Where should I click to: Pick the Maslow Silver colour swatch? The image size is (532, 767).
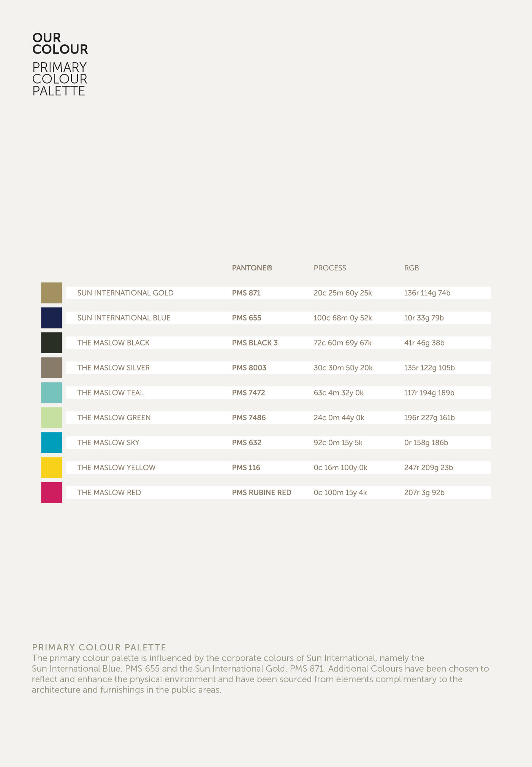(52, 368)
